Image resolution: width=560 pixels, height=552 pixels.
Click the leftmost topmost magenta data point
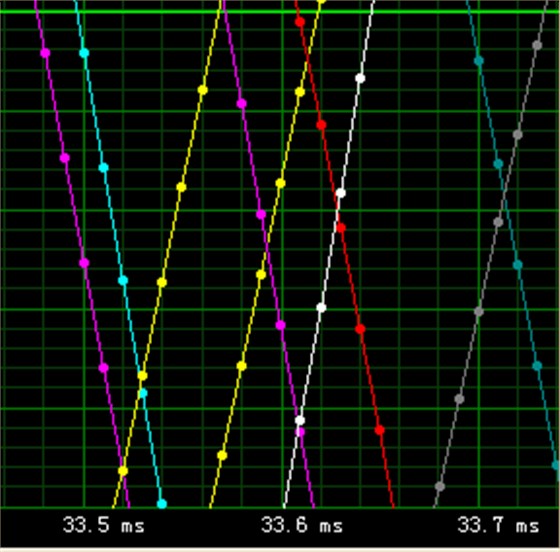(45, 53)
